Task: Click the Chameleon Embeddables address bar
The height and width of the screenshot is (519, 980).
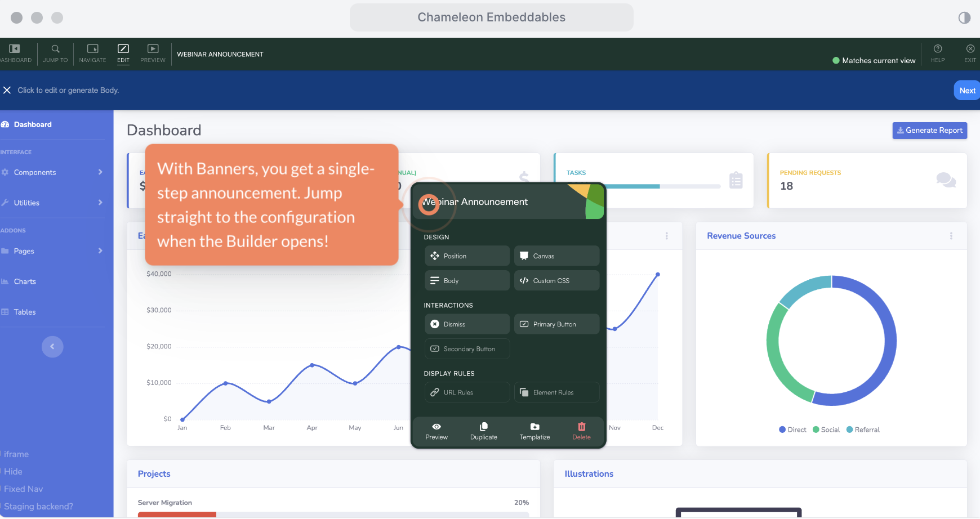Action: (492, 17)
